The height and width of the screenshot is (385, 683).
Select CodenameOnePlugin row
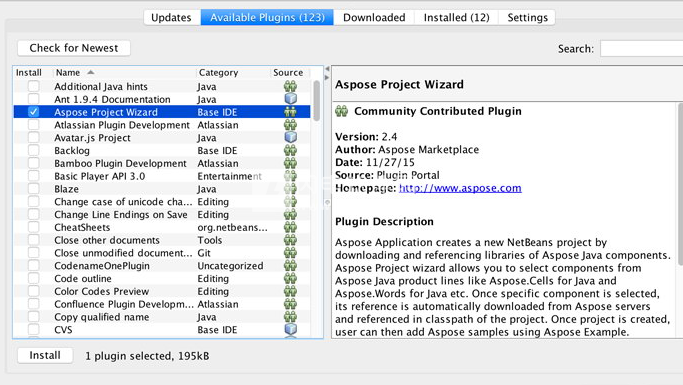coord(162,265)
